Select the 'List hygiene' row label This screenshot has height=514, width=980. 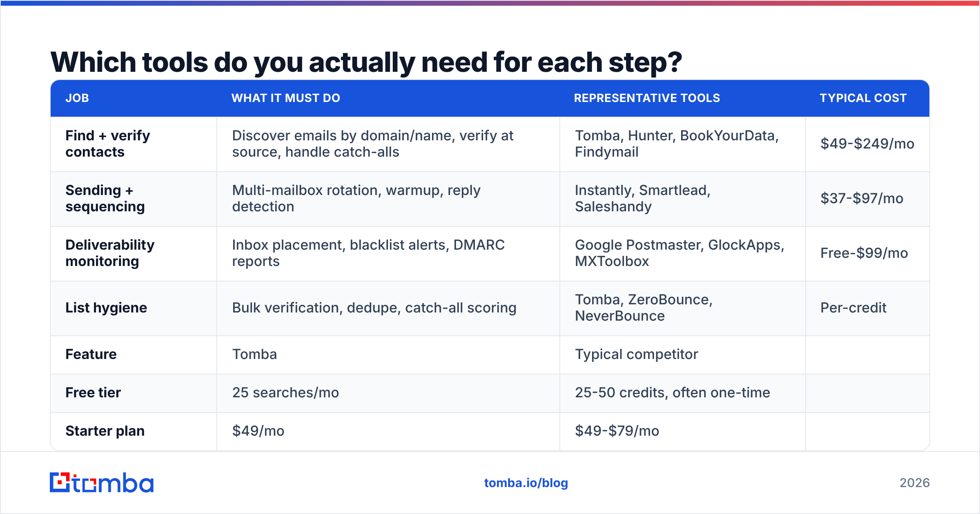(106, 308)
